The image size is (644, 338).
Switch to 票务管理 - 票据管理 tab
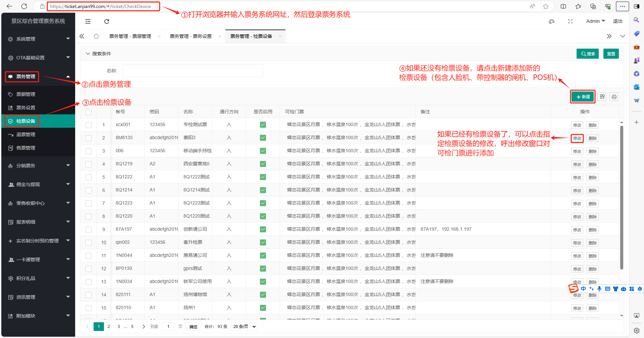130,36
